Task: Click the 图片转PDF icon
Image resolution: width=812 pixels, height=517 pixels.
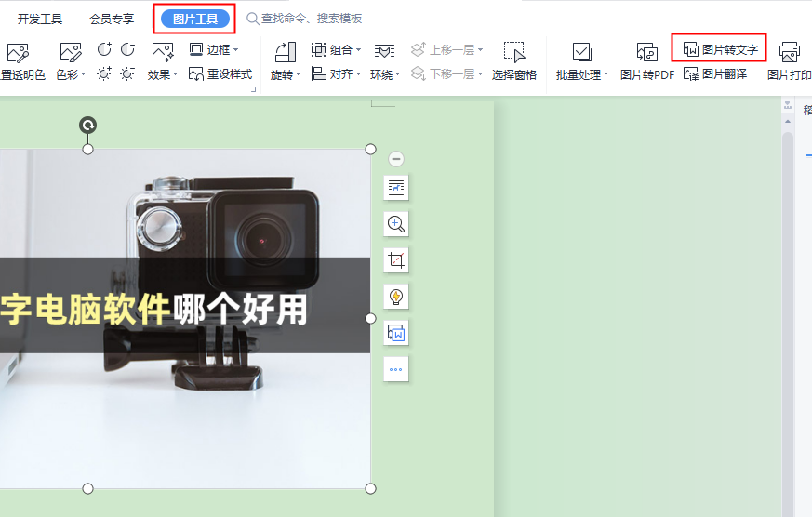Action: tap(646, 53)
